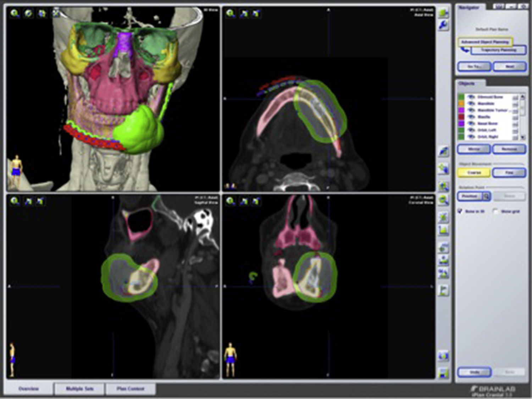The image size is (532, 399).
Task: Click the flag icon in the vertical toolbar
Action: (443, 291)
